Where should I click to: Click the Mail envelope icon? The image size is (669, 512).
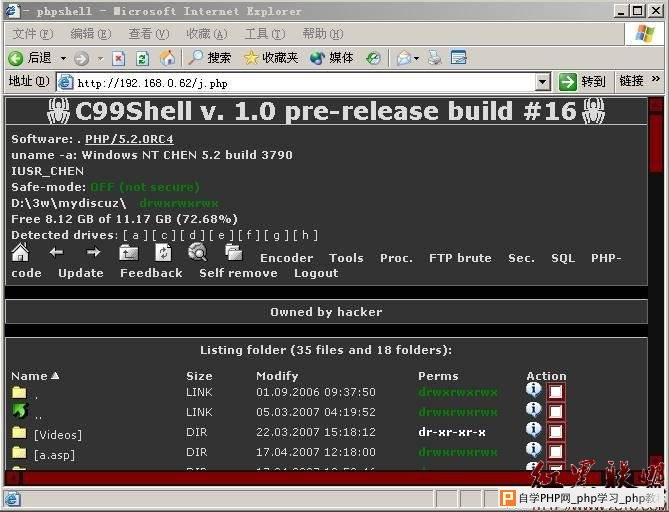point(403,58)
